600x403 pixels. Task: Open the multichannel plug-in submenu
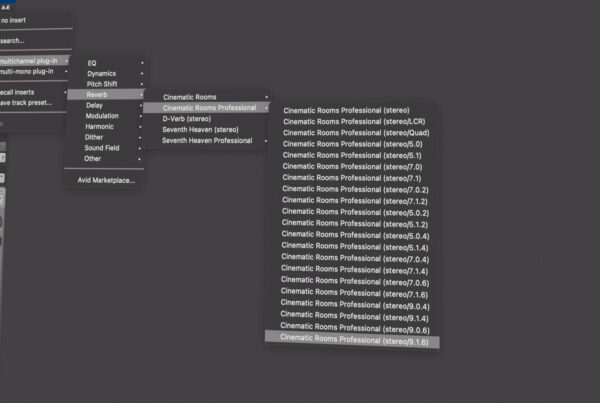point(35,60)
